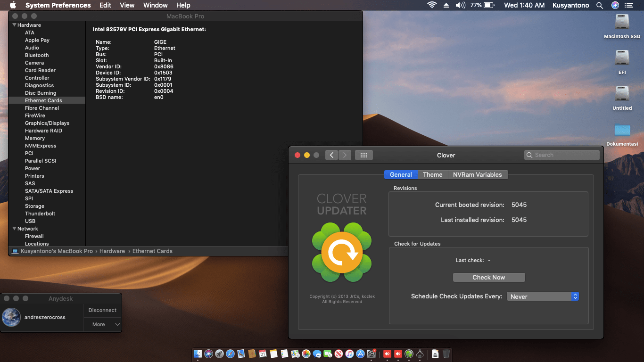This screenshot has width=644, height=362.
Task: Disconnect the Anydesk session
Action: pos(102,310)
